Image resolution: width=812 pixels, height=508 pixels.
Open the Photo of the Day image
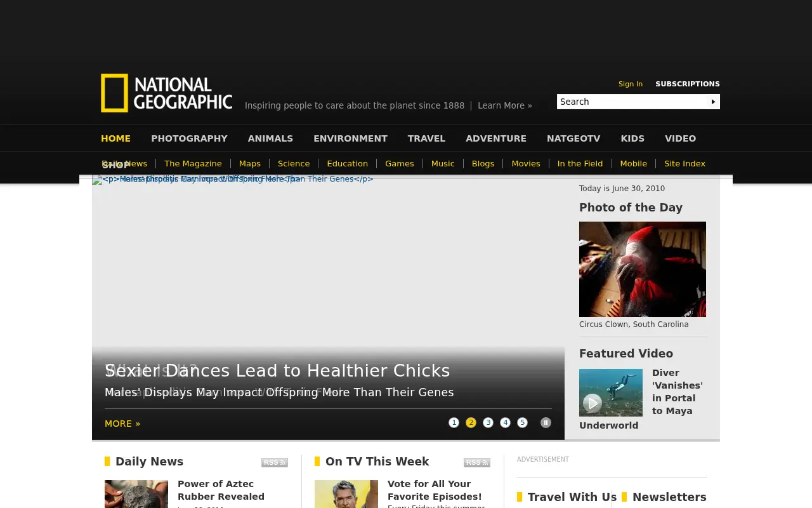643,269
